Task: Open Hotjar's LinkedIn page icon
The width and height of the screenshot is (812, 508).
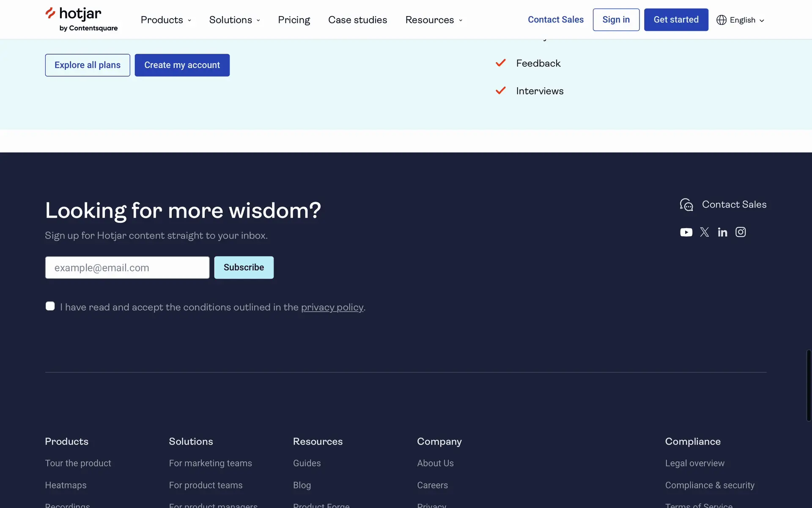Action: (x=722, y=232)
